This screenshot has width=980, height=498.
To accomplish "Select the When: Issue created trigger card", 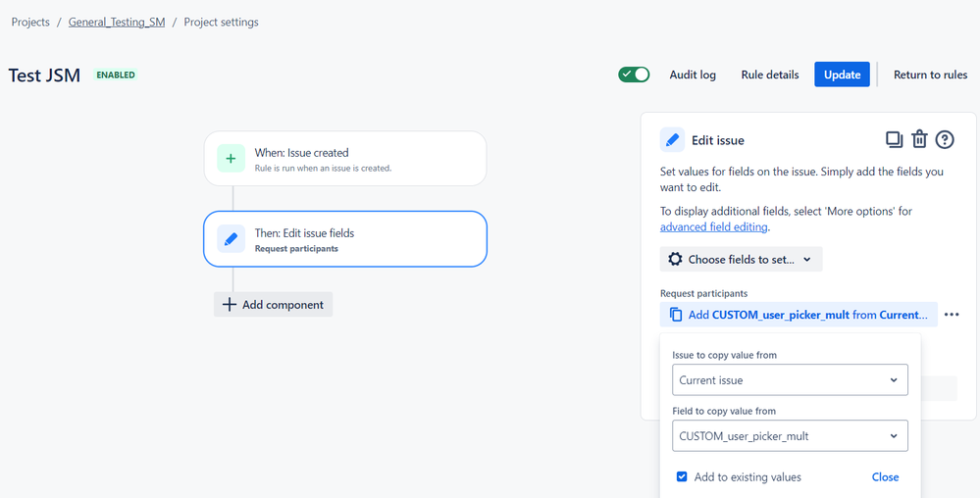I will pos(345,159).
